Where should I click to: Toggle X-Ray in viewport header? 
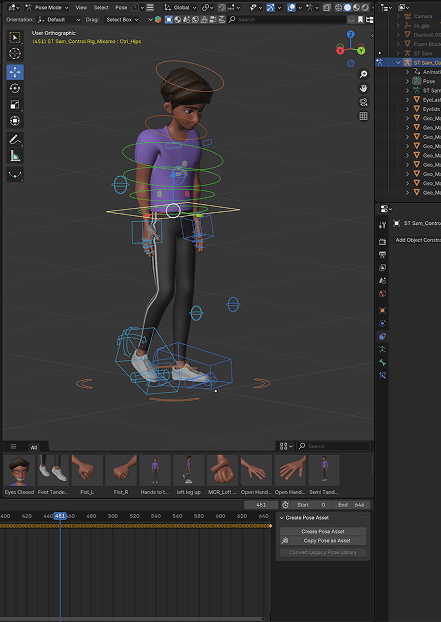click(326, 8)
